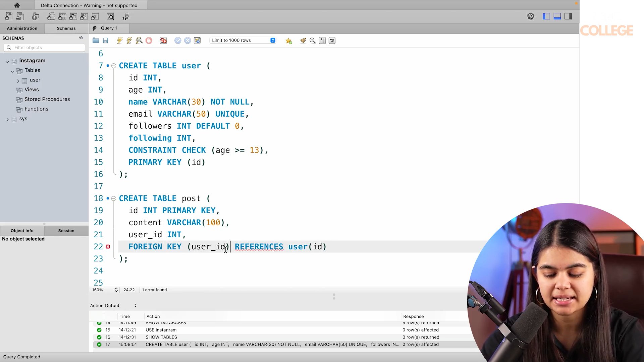
Task: Click the Beautify query broom icon
Action: (x=303, y=41)
